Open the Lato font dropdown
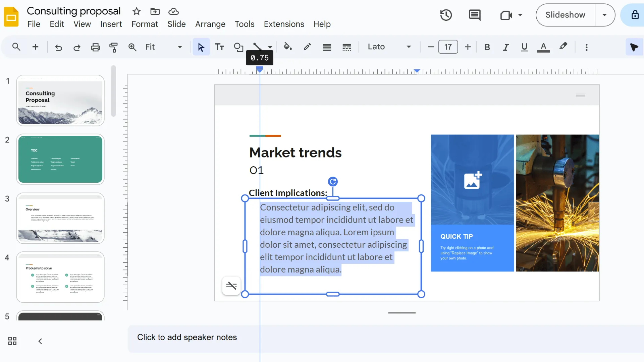The height and width of the screenshot is (362, 644). click(389, 47)
